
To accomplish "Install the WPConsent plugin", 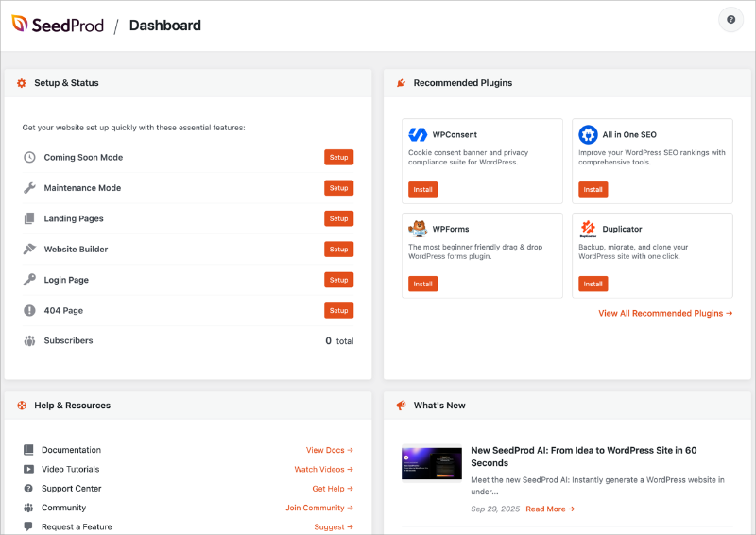I will point(422,190).
